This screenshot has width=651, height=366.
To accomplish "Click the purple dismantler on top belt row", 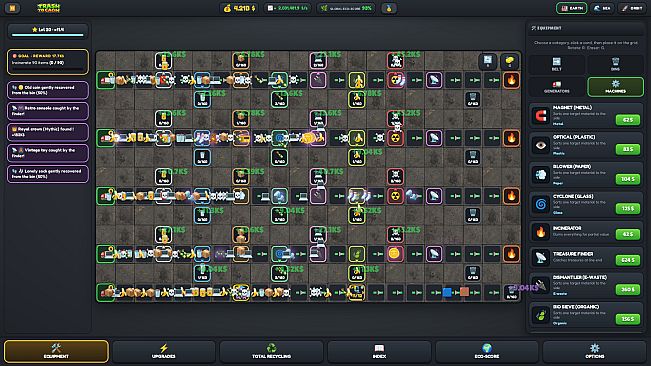I will tap(318, 80).
